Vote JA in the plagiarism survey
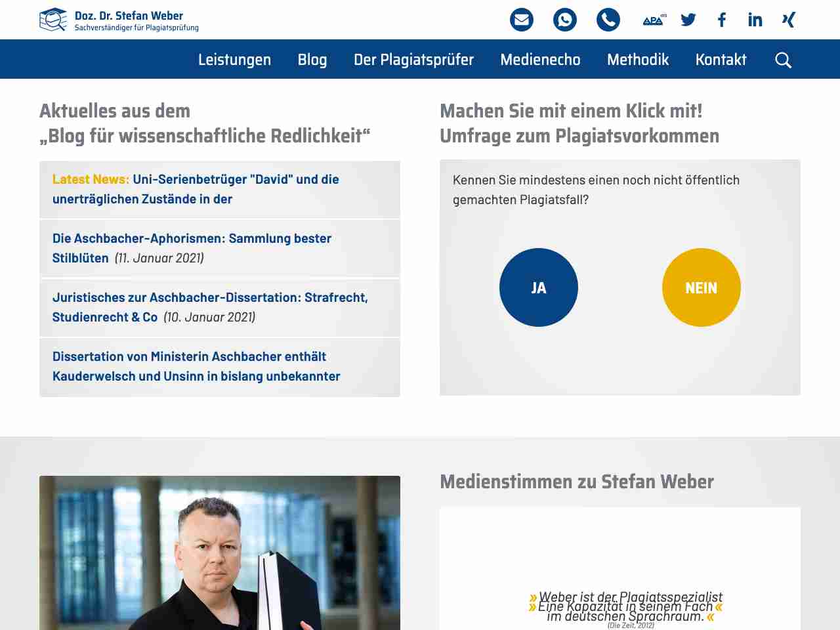The height and width of the screenshot is (630, 840). (539, 287)
